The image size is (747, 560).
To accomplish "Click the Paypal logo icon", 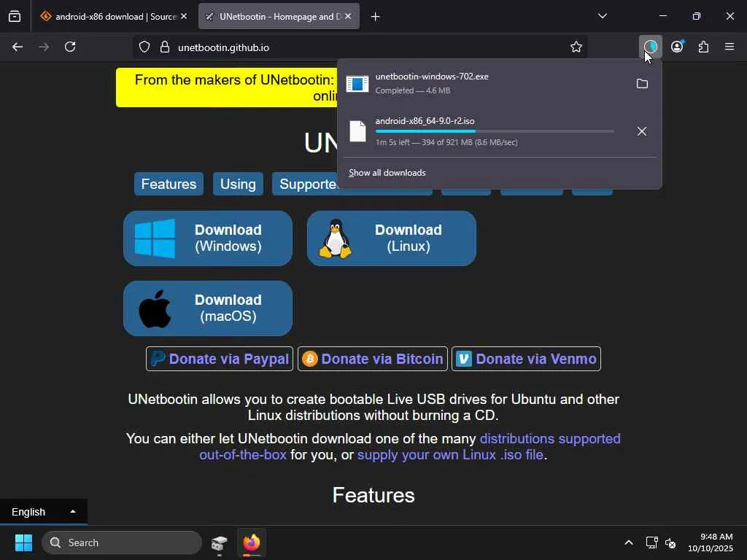I will [x=158, y=359].
